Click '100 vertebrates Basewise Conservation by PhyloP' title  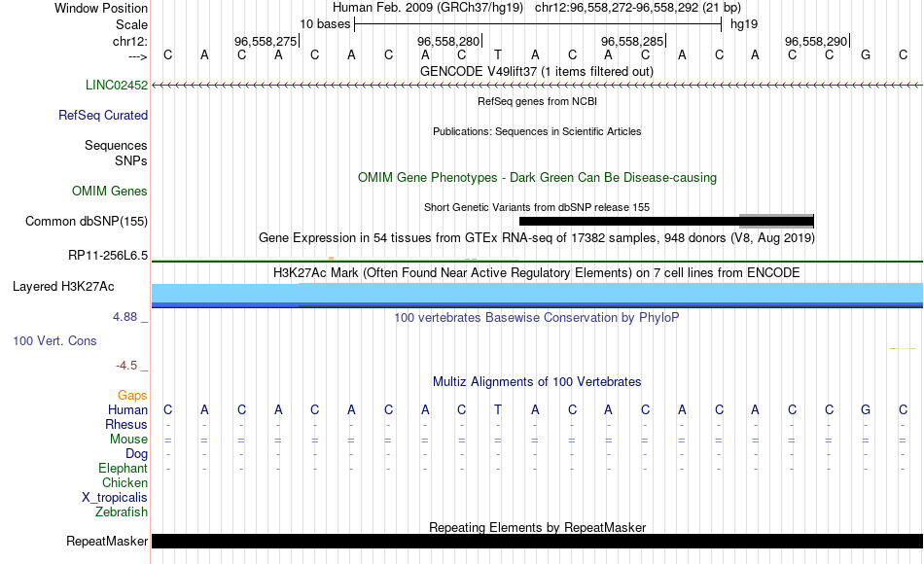click(x=537, y=318)
